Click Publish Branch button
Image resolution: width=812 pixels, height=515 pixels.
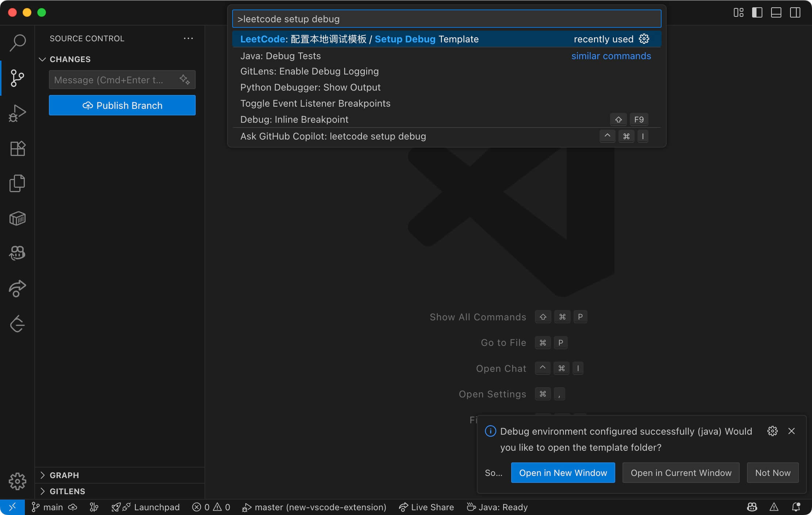click(x=122, y=106)
